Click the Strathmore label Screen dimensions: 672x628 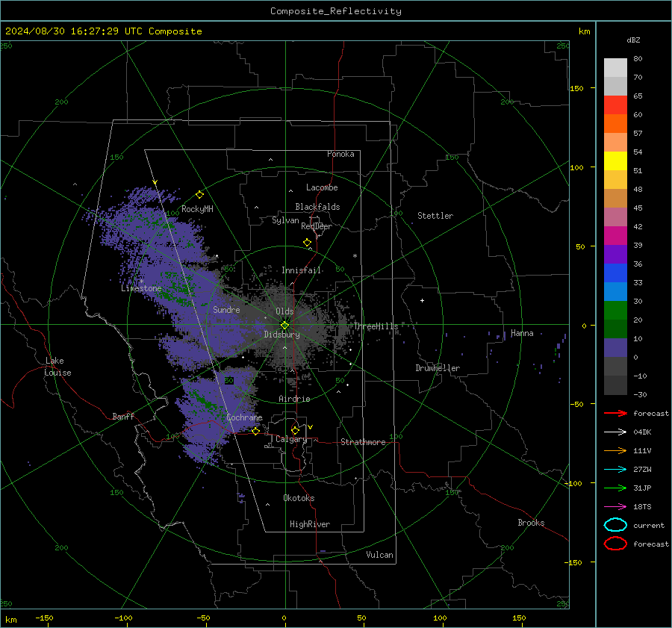point(363,442)
